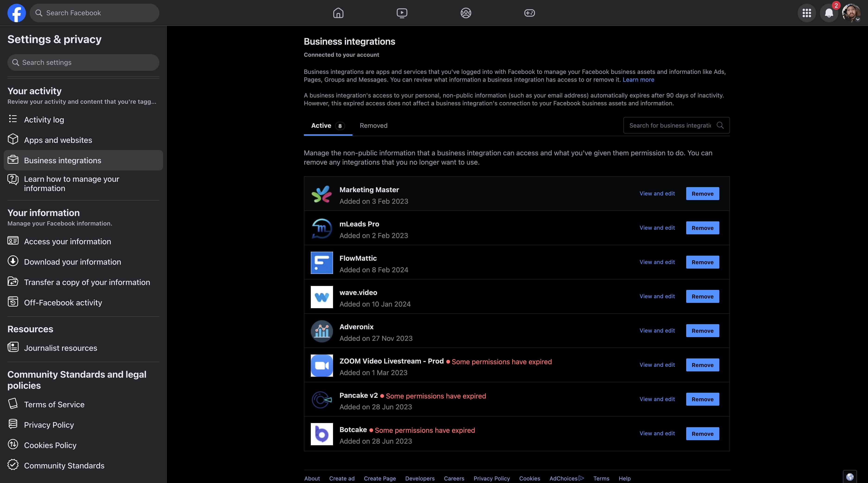Click the Community Standards badge icon
The height and width of the screenshot is (483, 868).
click(x=13, y=464)
